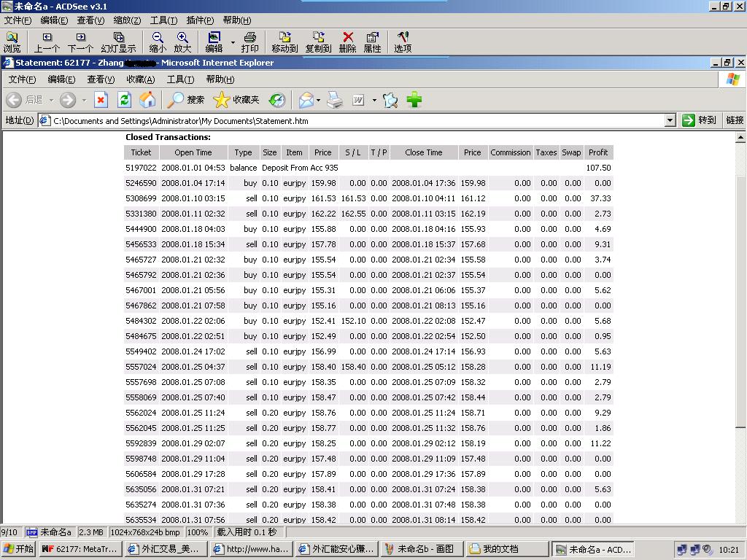Click the 复制到 (Copy to) icon
The width and height of the screenshot is (747, 560).
318,42
